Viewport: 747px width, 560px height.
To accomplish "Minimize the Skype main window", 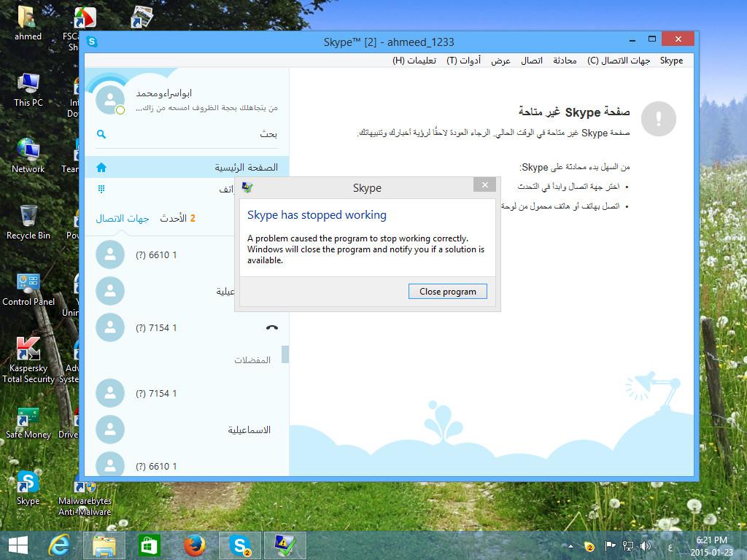I will click(632, 39).
